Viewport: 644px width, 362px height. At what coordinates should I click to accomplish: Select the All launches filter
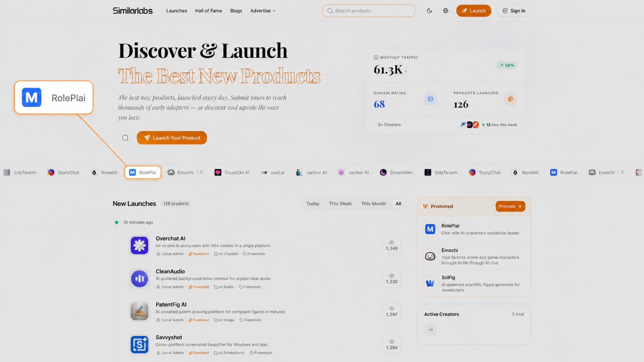[398, 204]
